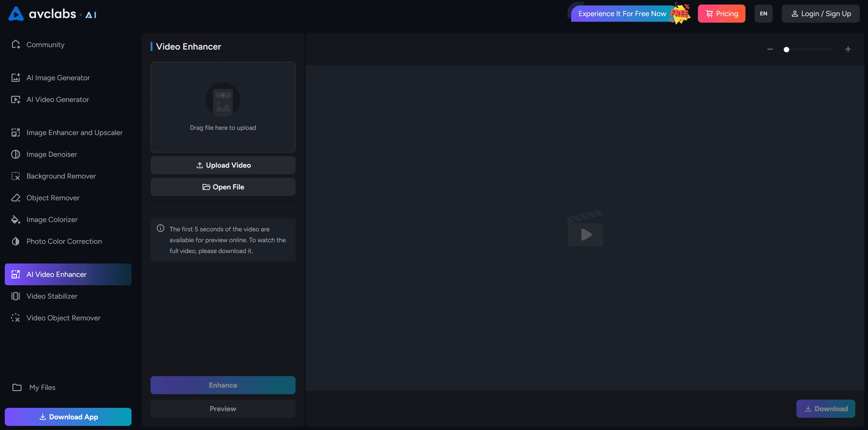Open My Files
The width and height of the screenshot is (868, 430).
(x=68, y=388)
